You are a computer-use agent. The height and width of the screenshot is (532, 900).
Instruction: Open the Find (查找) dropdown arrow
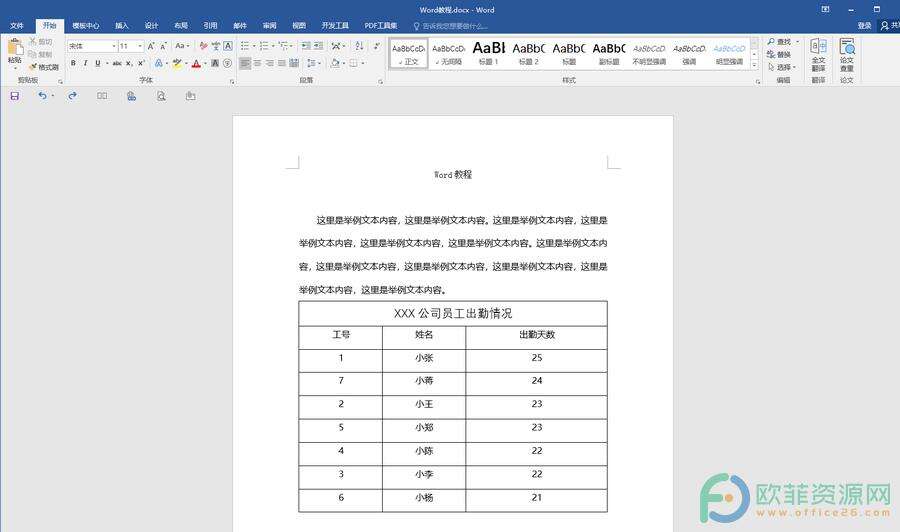[797, 42]
